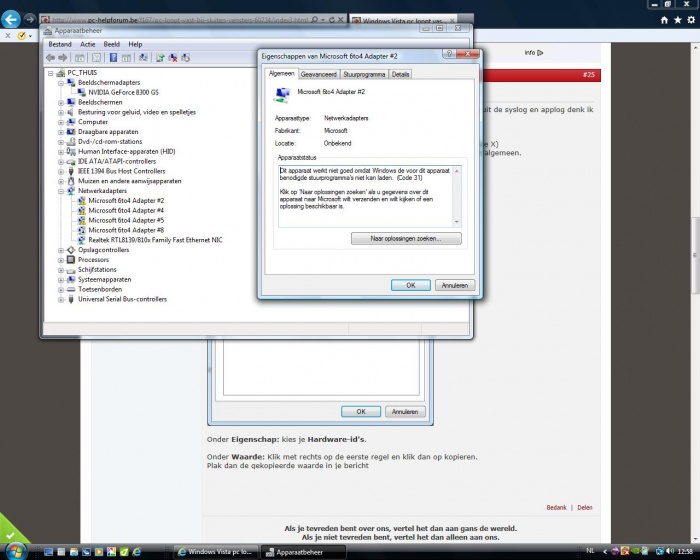
Task: Open browser Tools gear icon
Action: click(691, 20)
